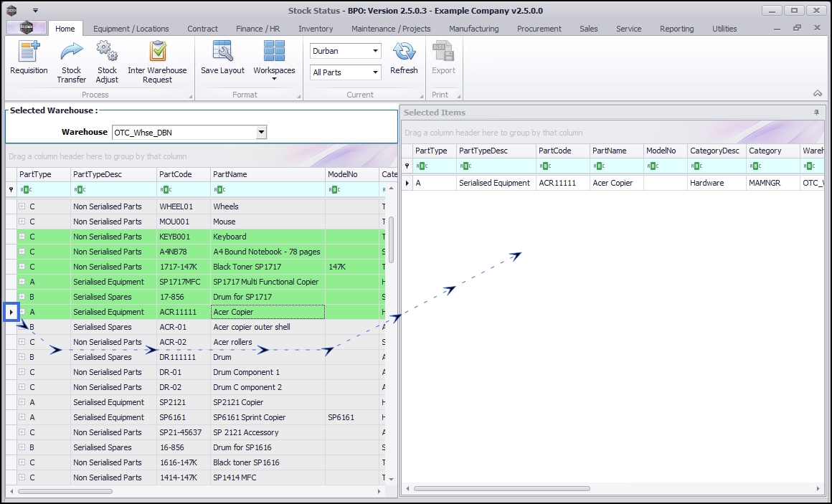The image size is (832, 504).
Task: Open Process group dialog launcher
Action: point(191,97)
